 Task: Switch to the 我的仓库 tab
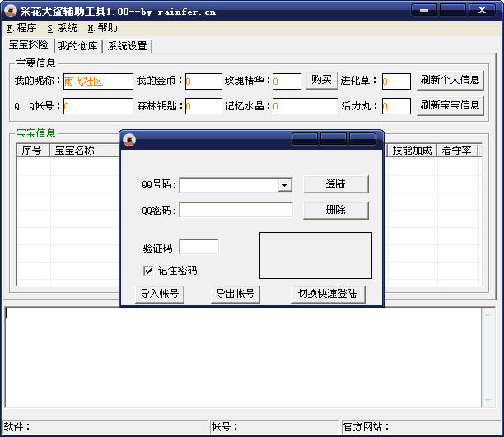coord(78,46)
